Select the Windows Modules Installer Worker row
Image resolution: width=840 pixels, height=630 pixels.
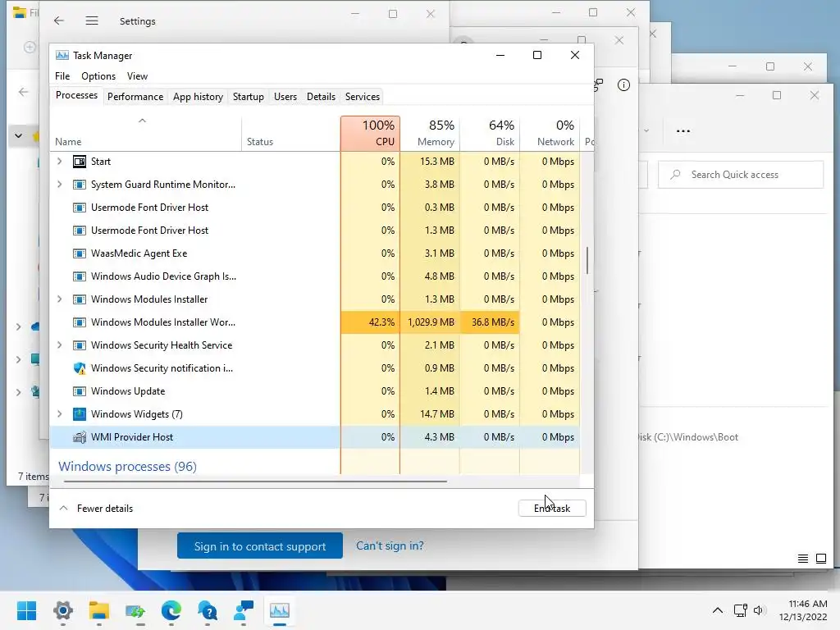314,322
